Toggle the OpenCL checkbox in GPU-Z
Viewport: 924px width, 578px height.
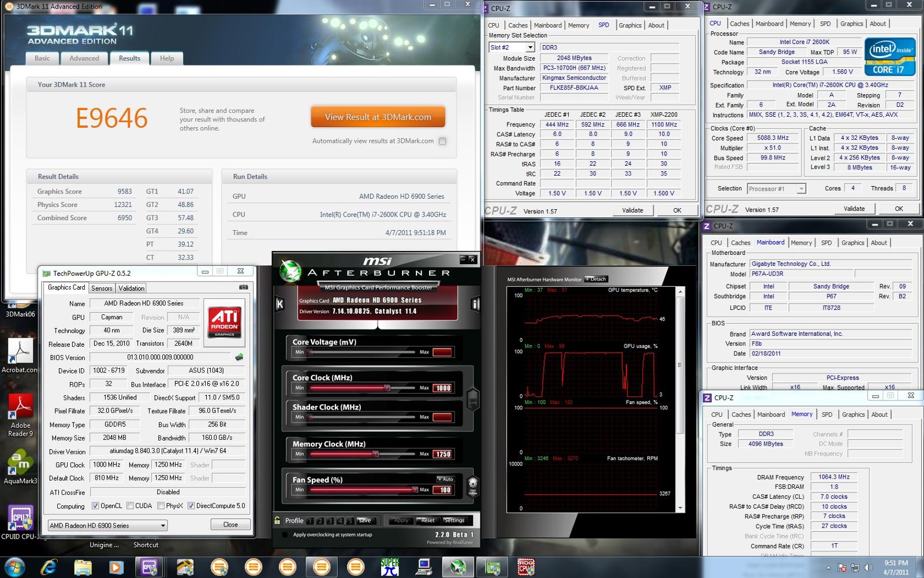pos(95,506)
